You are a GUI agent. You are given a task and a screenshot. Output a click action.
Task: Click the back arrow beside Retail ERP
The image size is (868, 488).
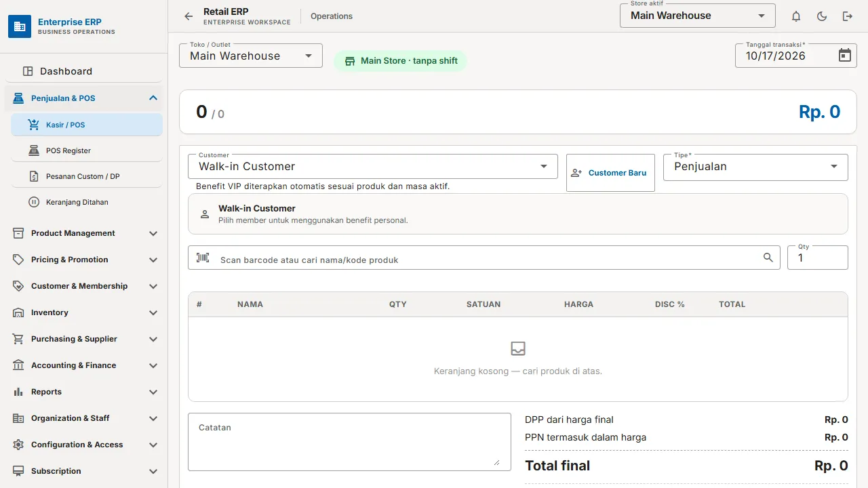pyautogui.click(x=189, y=16)
